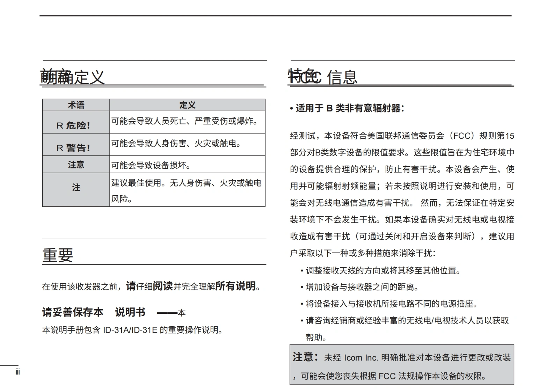Screen dimensions: 554x392
Task: Click the bold "所有说明" text
Action: pos(235,286)
